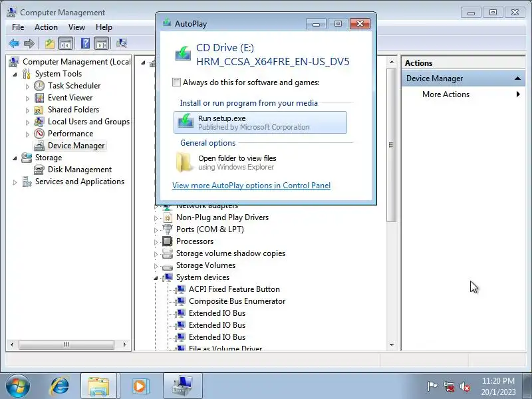Open the Help toolbar icon
This screenshot has height=399, width=532.
[86, 43]
